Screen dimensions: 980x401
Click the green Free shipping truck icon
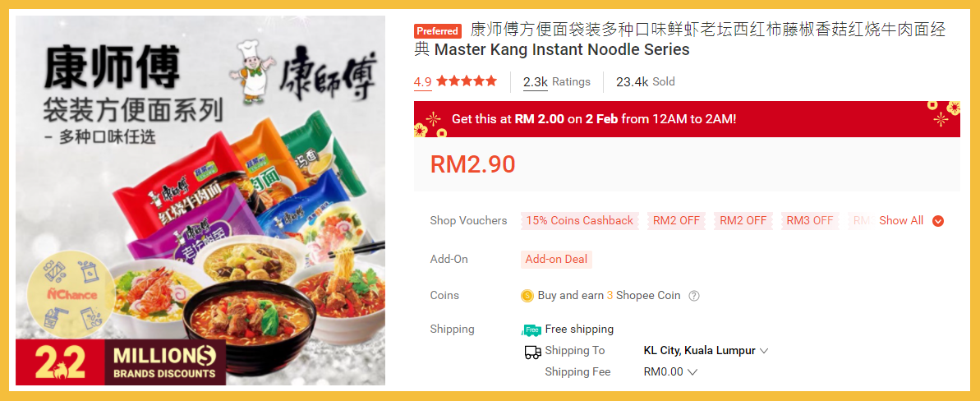pos(531,329)
